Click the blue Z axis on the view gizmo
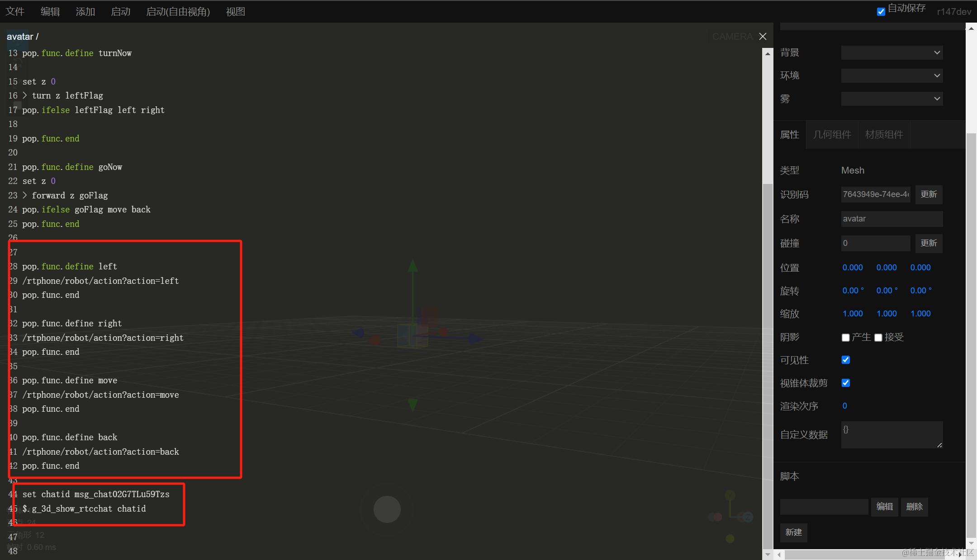Screen dimensions: 977x560 point(748,517)
